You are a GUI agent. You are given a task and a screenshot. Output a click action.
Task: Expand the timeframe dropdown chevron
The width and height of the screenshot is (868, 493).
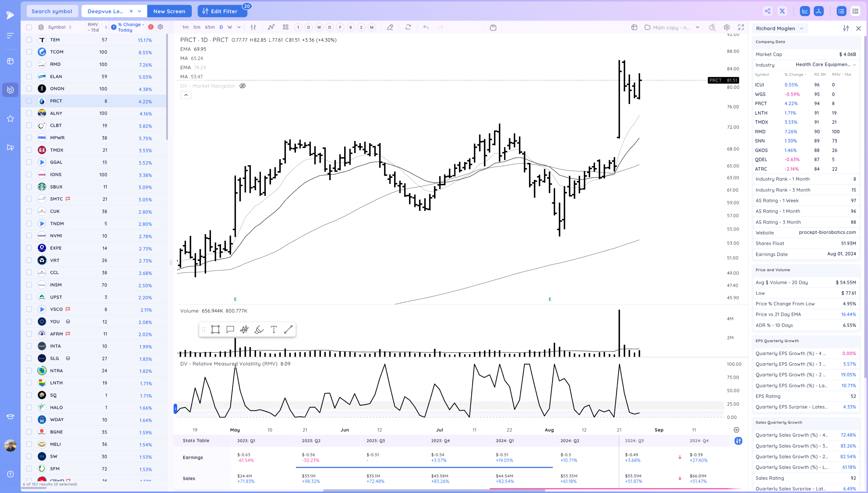(239, 27)
